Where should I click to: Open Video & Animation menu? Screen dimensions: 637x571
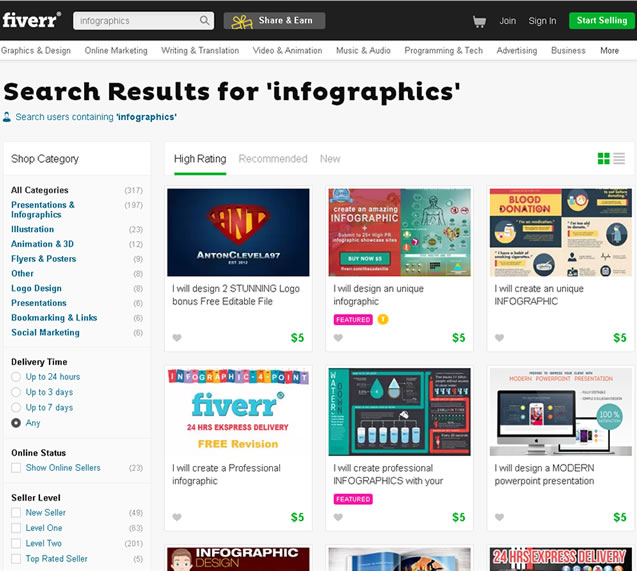tap(287, 51)
